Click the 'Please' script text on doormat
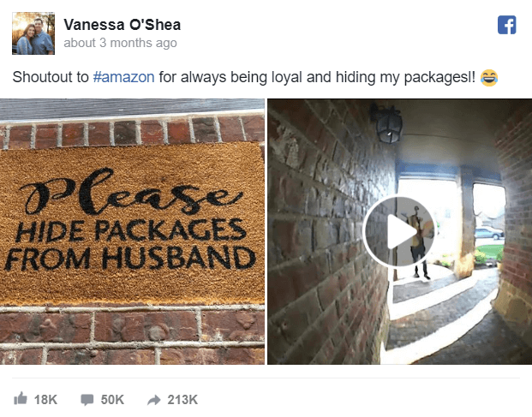The height and width of the screenshot is (417, 532). 132,194
